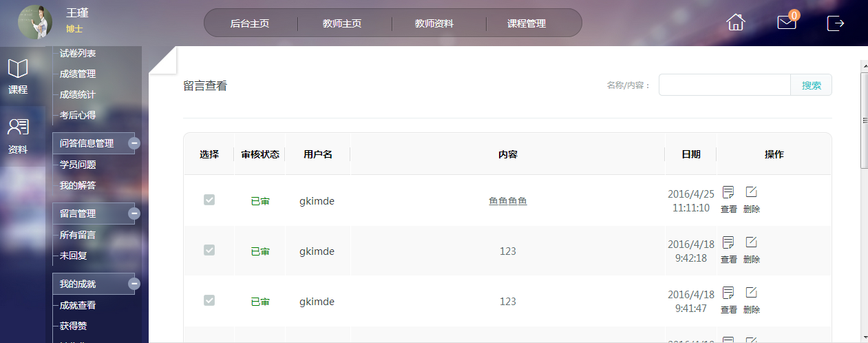Select the 资料 profile icon in sidebar
This screenshot has height=343, width=868.
pos(18,134)
